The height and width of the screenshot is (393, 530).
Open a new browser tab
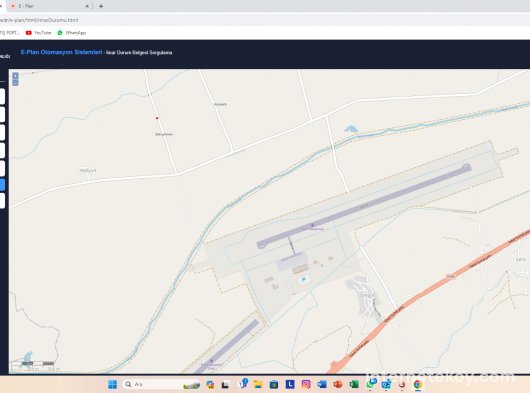pyautogui.click(x=101, y=6)
